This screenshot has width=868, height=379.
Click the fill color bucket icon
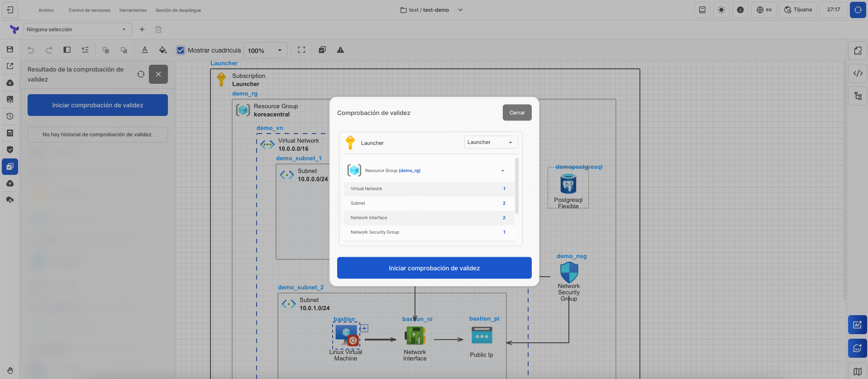click(x=162, y=50)
